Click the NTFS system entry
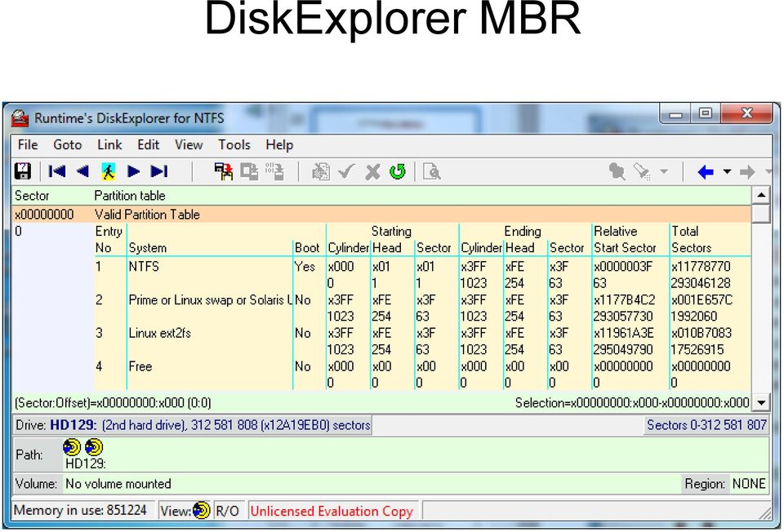 pos(144,266)
